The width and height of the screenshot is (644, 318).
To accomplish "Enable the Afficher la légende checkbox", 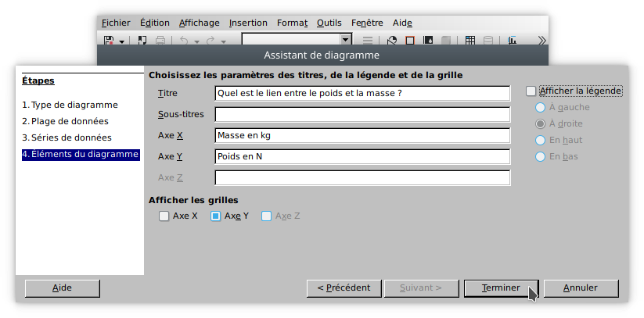I will (531, 91).
